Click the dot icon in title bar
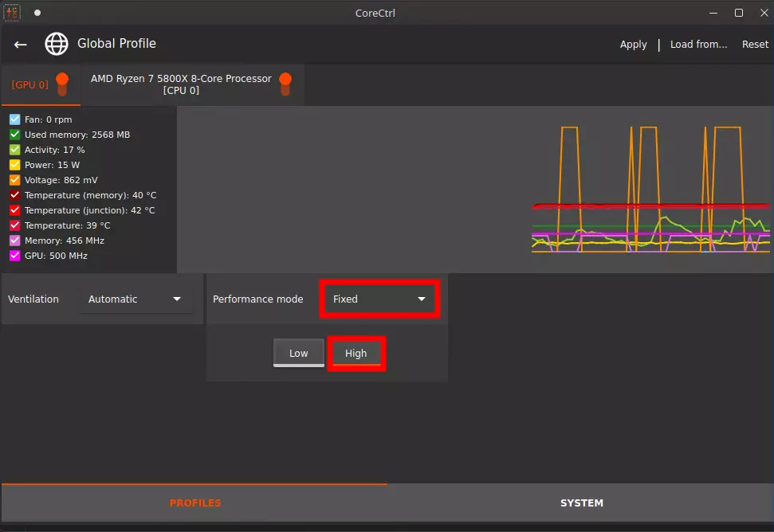 click(x=37, y=13)
